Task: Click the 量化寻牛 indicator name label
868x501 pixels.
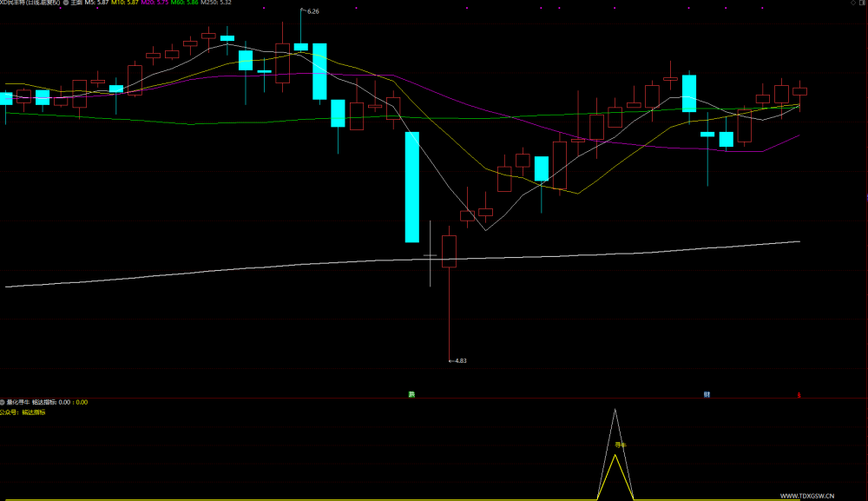Action: pyautogui.click(x=18, y=403)
